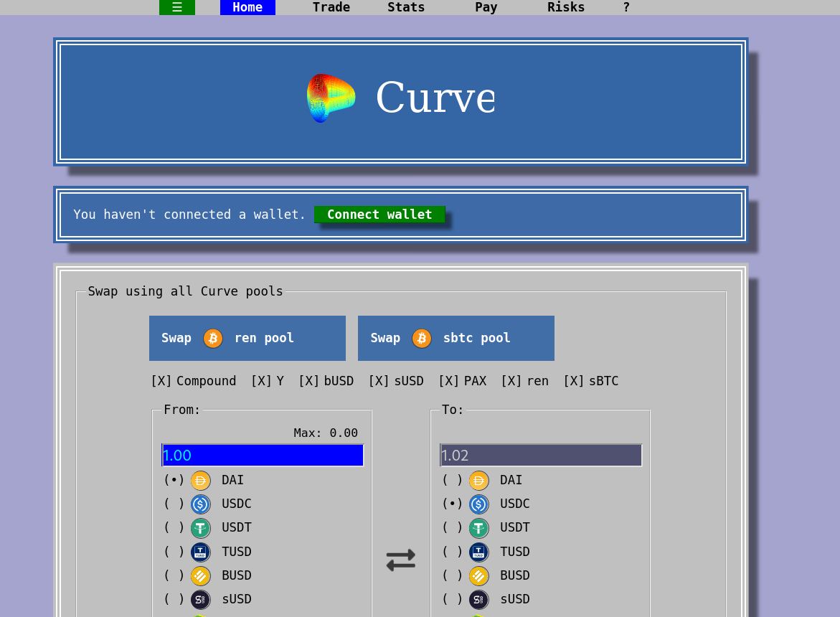The height and width of the screenshot is (617, 840).
Task: Click the BUSD coin icon in the From list
Action: point(200,576)
